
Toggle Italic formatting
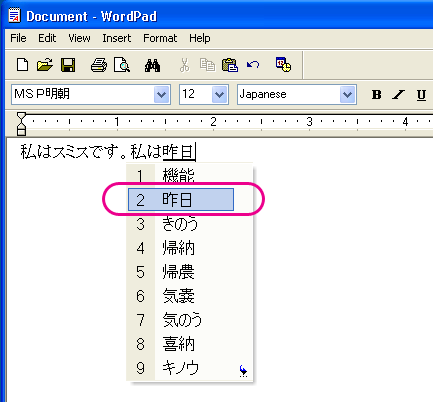399,95
